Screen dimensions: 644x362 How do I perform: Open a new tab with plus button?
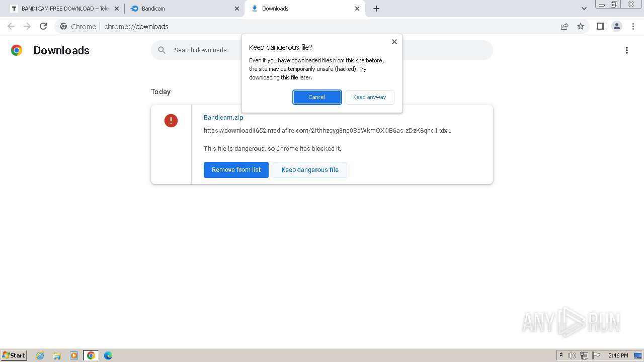point(376,9)
